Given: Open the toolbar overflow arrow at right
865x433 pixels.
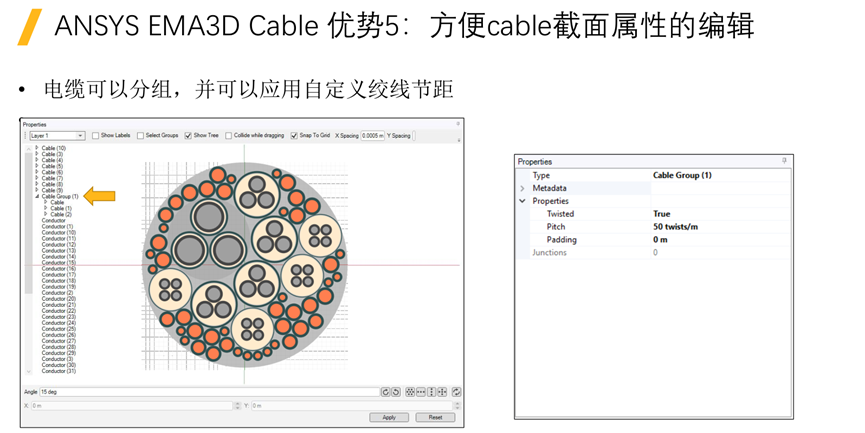Looking at the screenshot, I should point(459,140).
